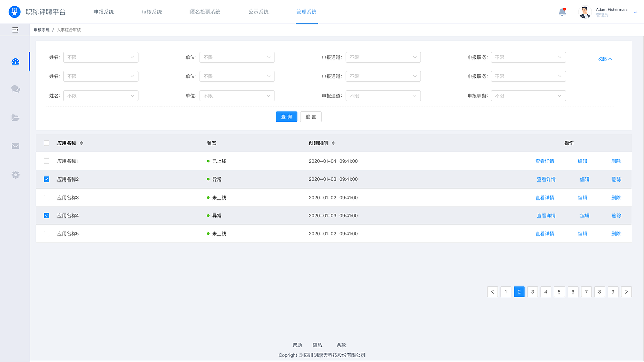Select the folder icon in the sidebar

(15, 117)
